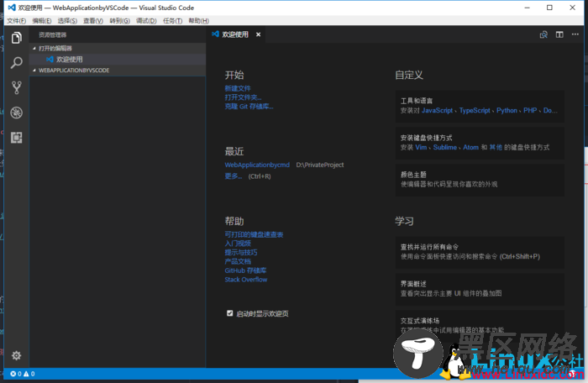This screenshot has width=588, height=383.
Task: Open the editor more actions ellipsis
Action: (x=575, y=34)
